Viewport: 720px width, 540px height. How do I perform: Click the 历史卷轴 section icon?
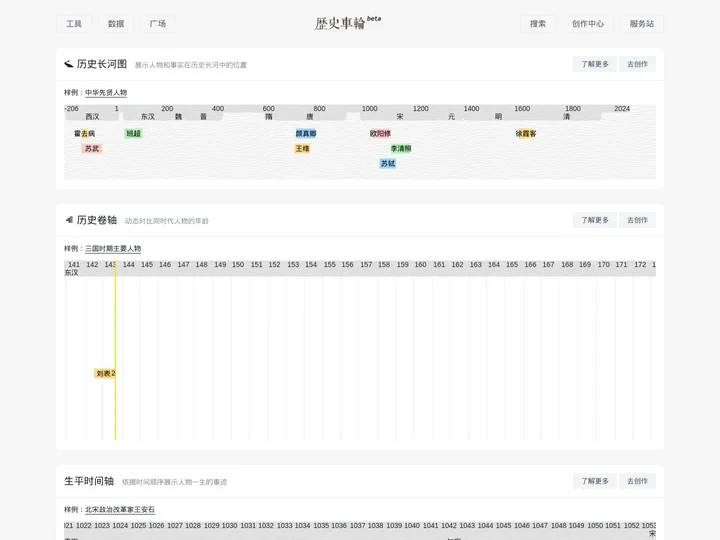(69, 220)
